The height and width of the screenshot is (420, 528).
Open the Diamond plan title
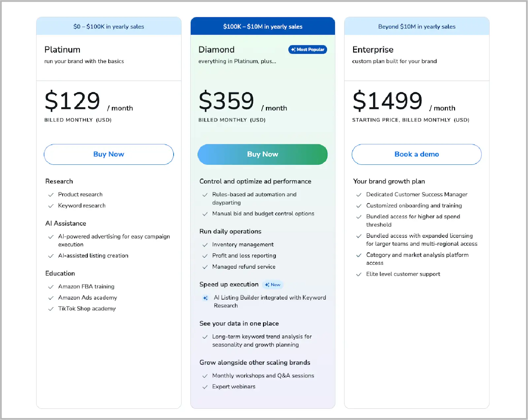(x=216, y=50)
